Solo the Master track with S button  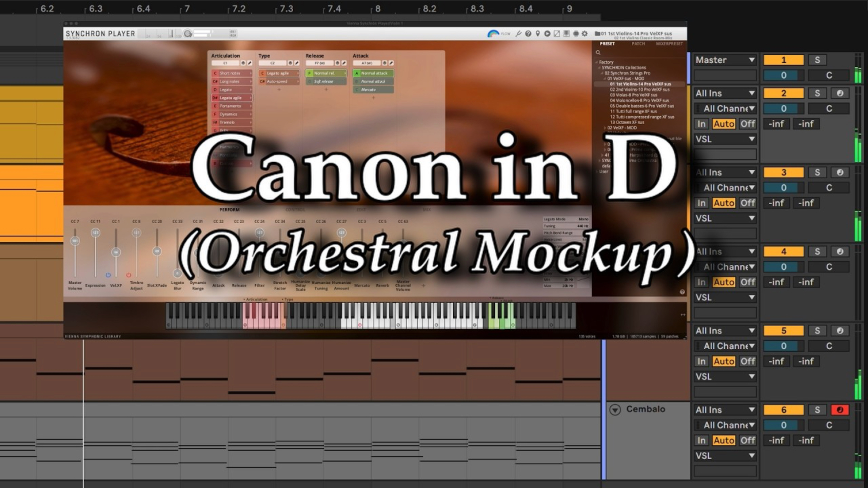click(x=817, y=60)
